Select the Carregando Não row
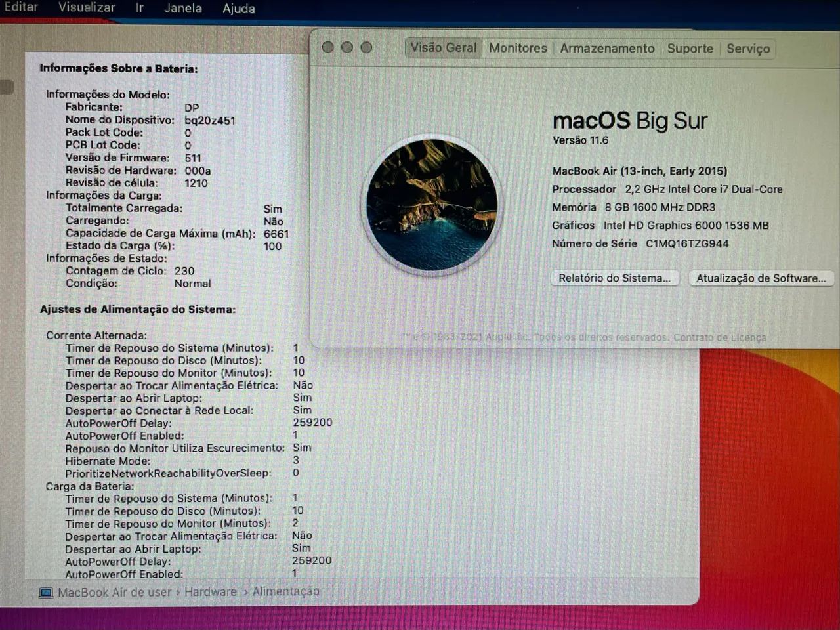The image size is (840, 630). tap(175, 221)
